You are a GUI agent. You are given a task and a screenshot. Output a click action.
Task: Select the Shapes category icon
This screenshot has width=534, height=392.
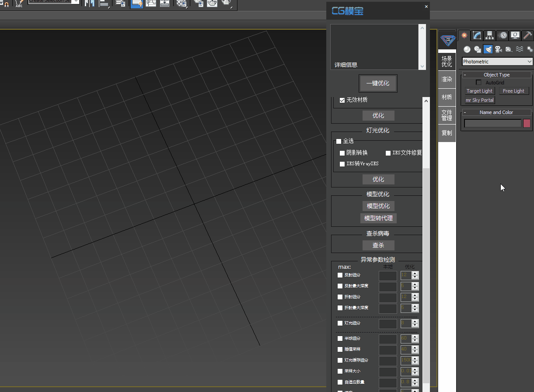pos(477,49)
